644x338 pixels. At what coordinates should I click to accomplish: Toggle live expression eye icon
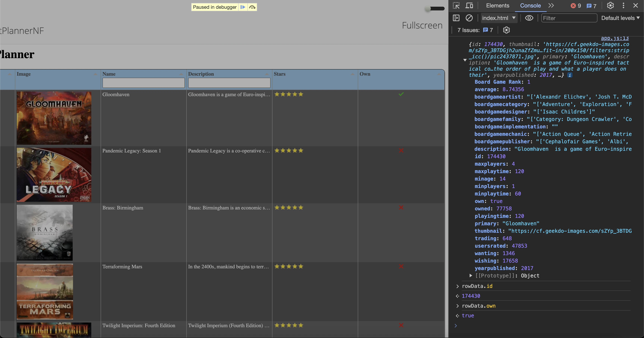pyautogui.click(x=529, y=18)
